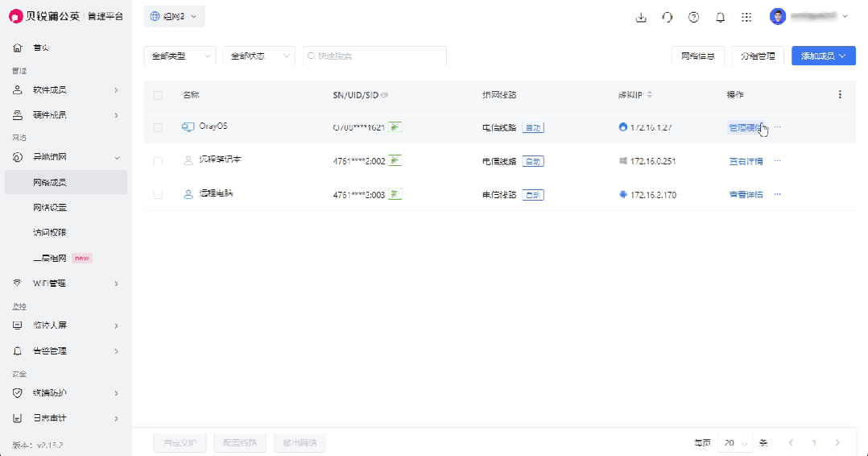The height and width of the screenshot is (456, 868).
Task: Go to 网络设置 in the sidebar
Action: pyautogui.click(x=50, y=208)
